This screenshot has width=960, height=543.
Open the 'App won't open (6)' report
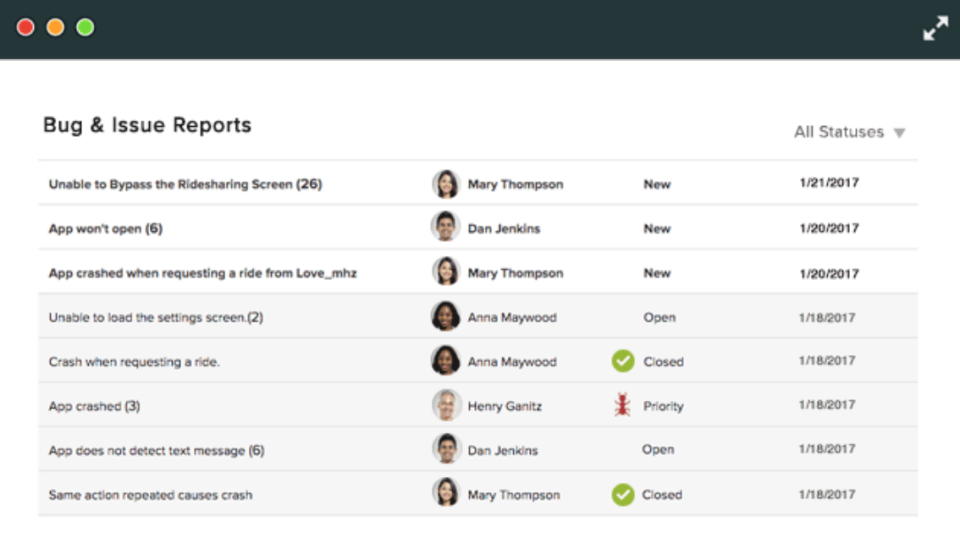[x=105, y=229]
